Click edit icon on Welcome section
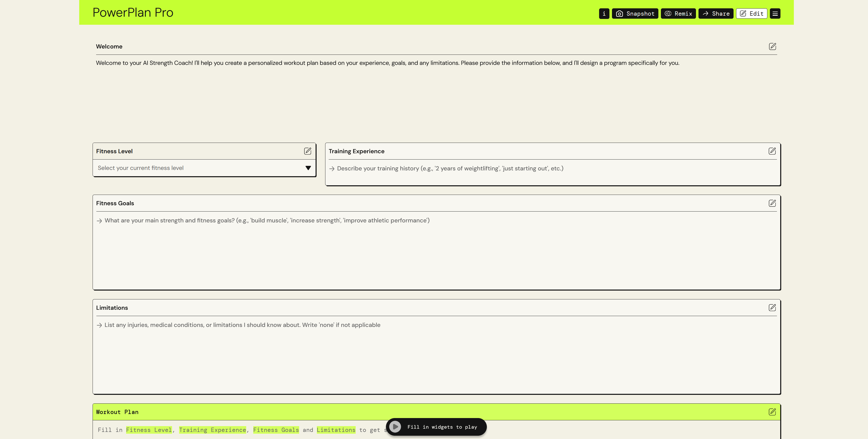 [x=772, y=46]
